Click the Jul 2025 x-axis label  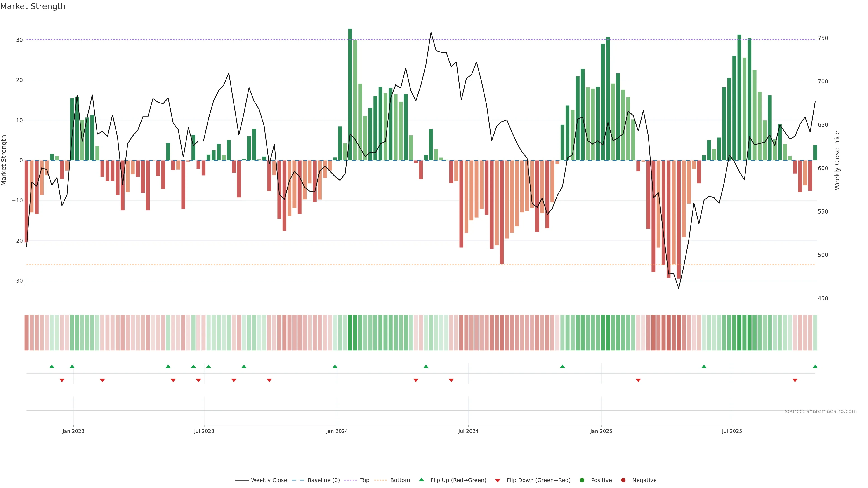click(x=731, y=431)
